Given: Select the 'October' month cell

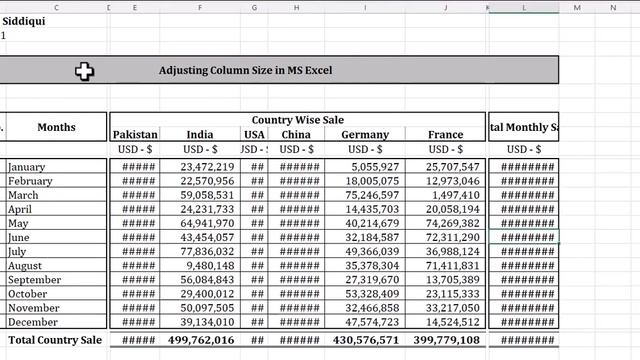Looking at the screenshot, I should pos(56,294).
